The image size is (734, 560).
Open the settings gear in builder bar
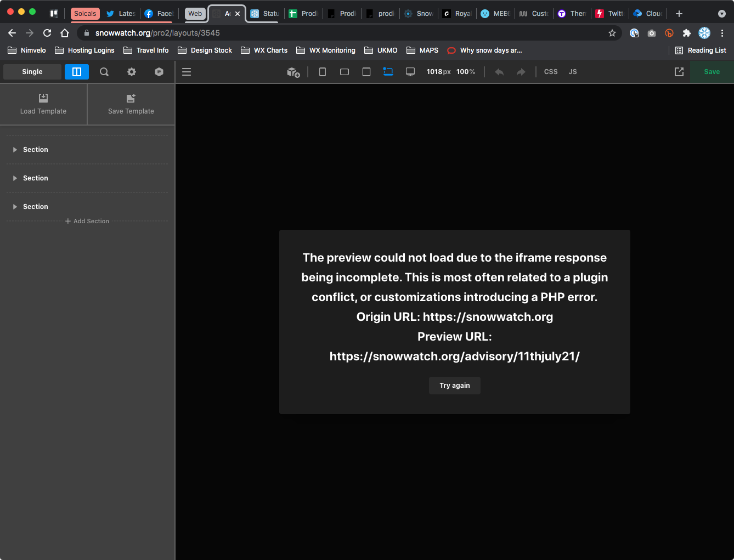132,72
